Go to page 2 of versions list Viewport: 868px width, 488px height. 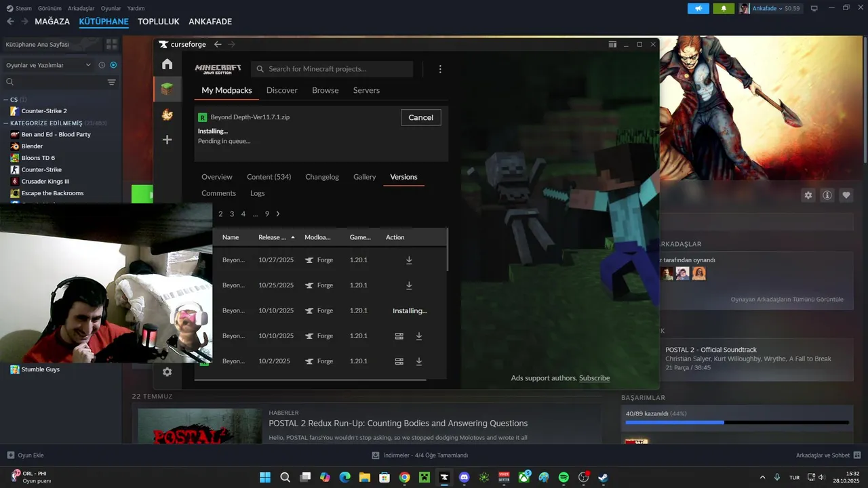point(220,213)
